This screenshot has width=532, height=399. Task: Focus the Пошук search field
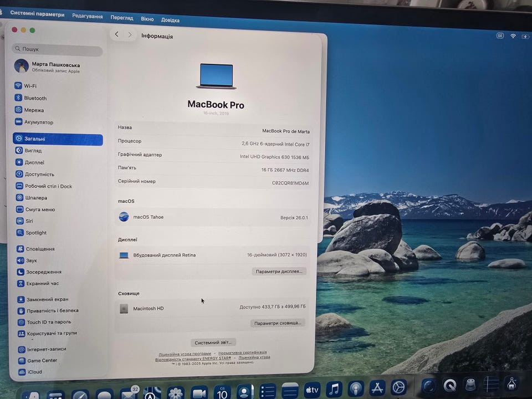click(57, 49)
